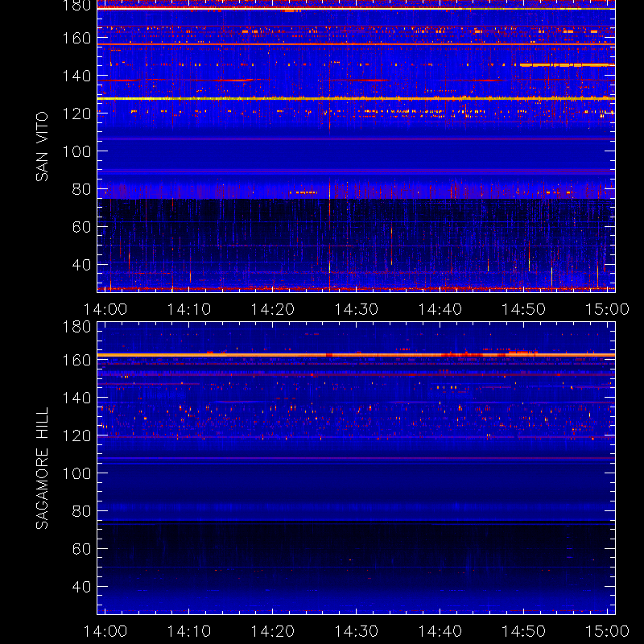Click the SAN VITO axis title
The height and width of the screenshot is (644, 644).
point(42,147)
